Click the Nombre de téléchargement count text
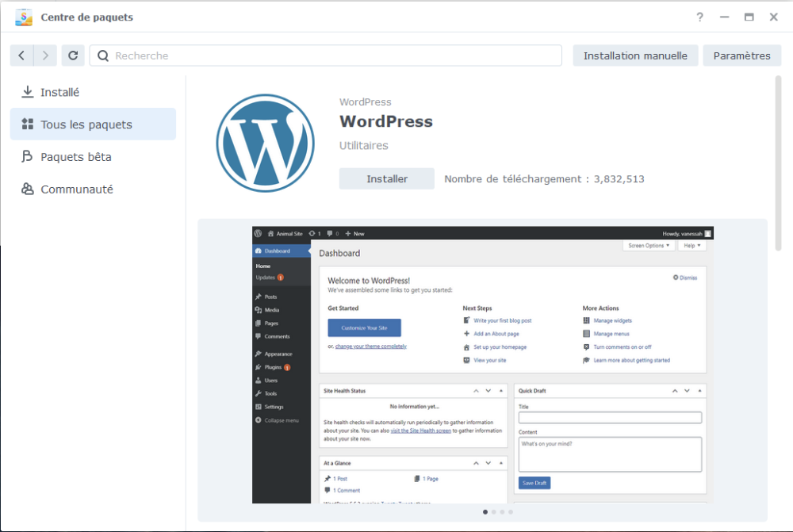 (x=544, y=179)
